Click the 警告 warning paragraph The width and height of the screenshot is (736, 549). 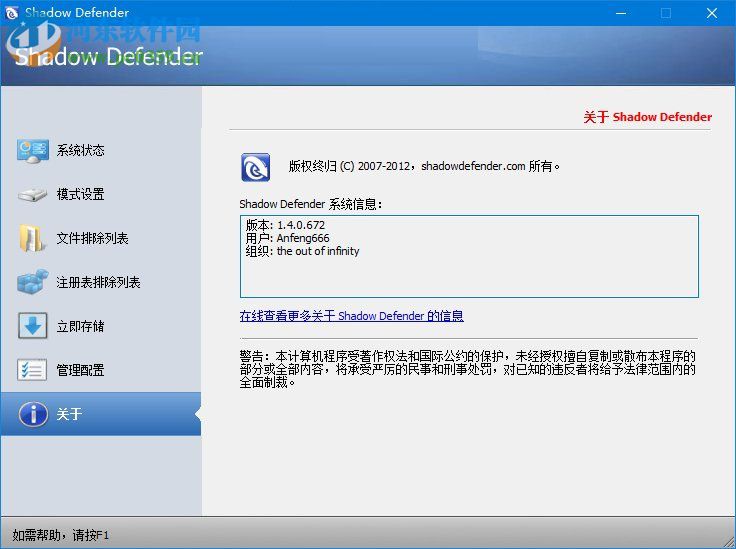[468, 369]
